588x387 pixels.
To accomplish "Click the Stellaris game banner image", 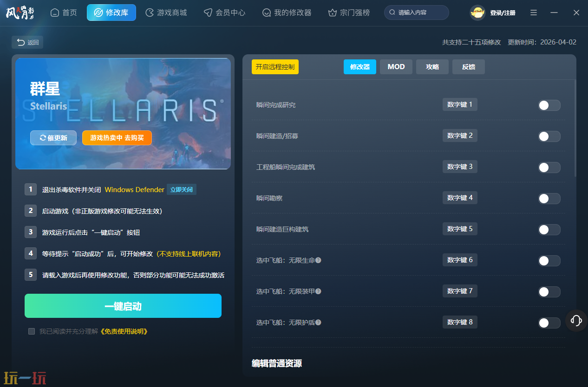I will [123, 114].
